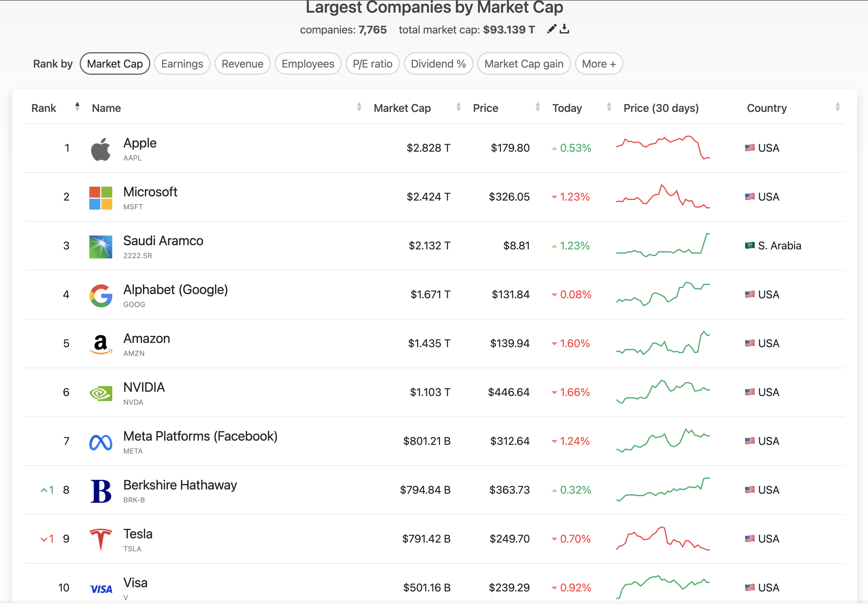Select the Earnings ranking option

(182, 64)
